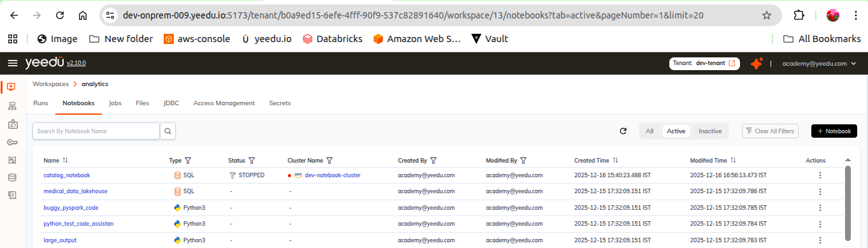Open the large_output notebook

[60, 240]
